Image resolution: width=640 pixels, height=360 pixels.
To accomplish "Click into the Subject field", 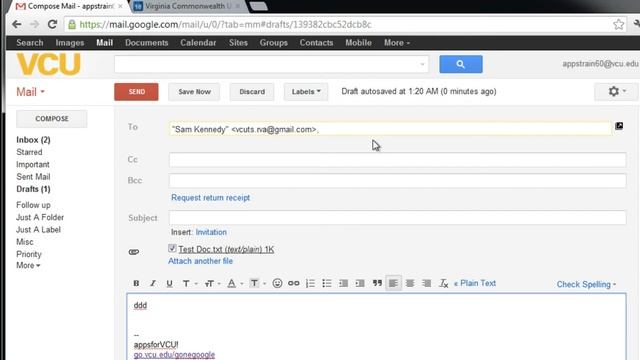I will pyautogui.click(x=398, y=218).
